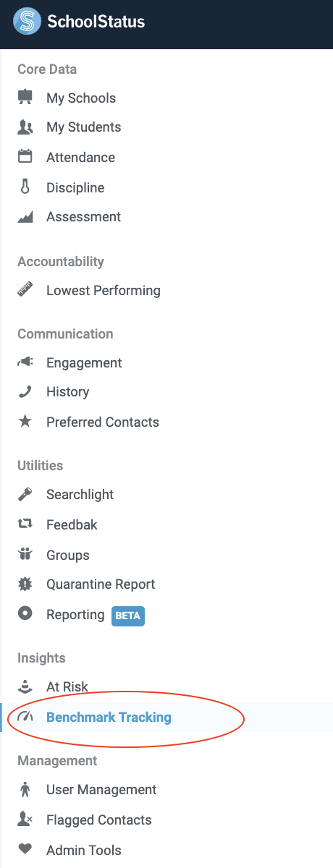333x868 pixels.
Task: Click the SchoolStatus logo icon
Action: [x=27, y=21]
